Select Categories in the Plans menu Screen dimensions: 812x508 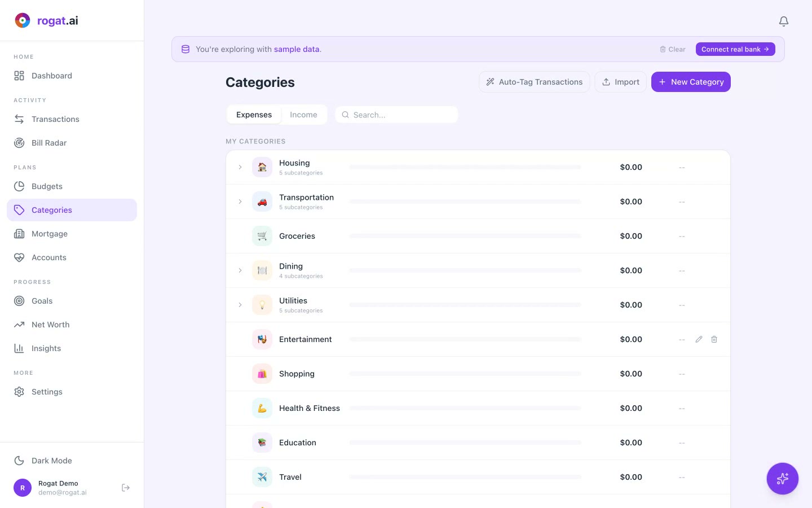pos(51,210)
